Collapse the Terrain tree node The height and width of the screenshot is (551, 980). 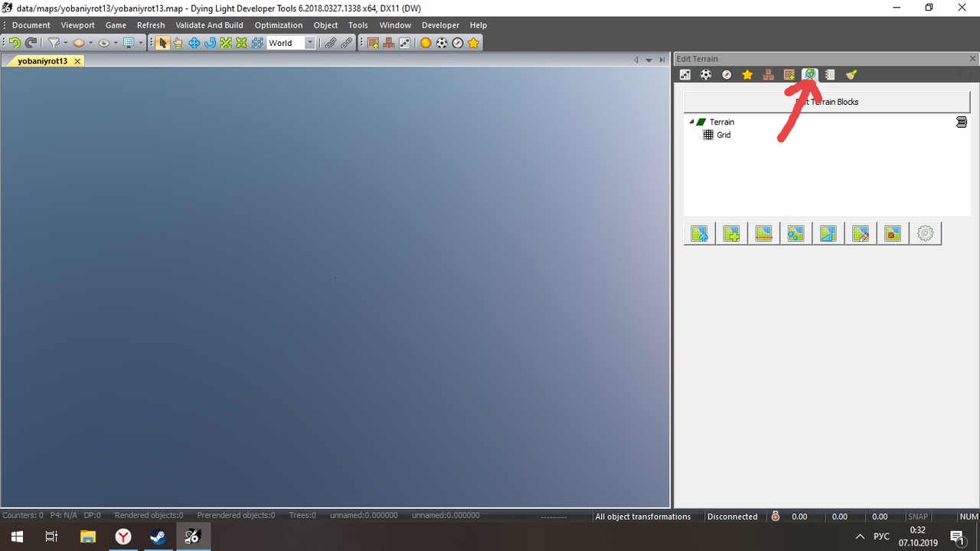[692, 122]
